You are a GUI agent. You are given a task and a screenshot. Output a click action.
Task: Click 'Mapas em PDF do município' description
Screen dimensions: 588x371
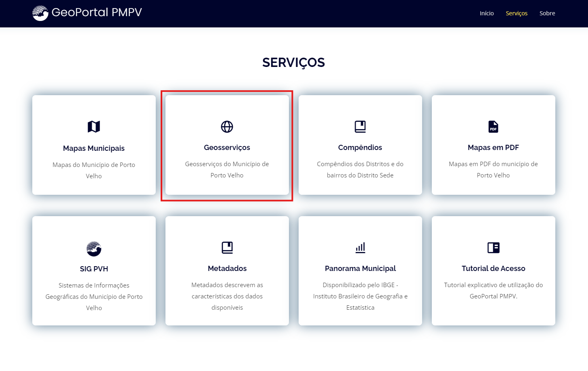click(x=493, y=169)
